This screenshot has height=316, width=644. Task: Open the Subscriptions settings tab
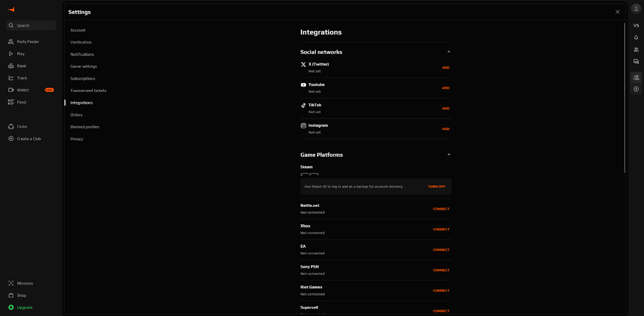83,79
